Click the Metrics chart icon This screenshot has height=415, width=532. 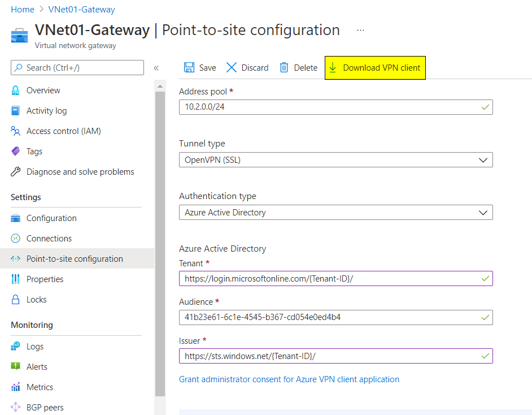(16, 387)
